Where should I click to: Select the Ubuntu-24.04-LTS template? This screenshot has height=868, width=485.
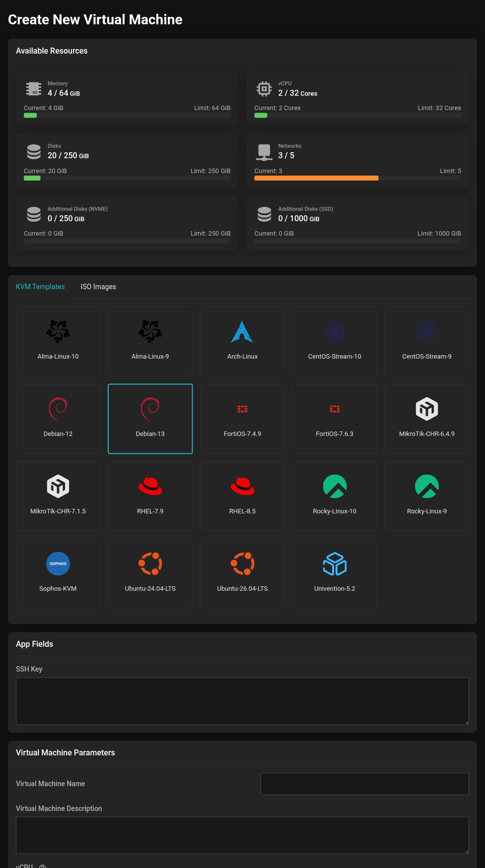tap(150, 573)
